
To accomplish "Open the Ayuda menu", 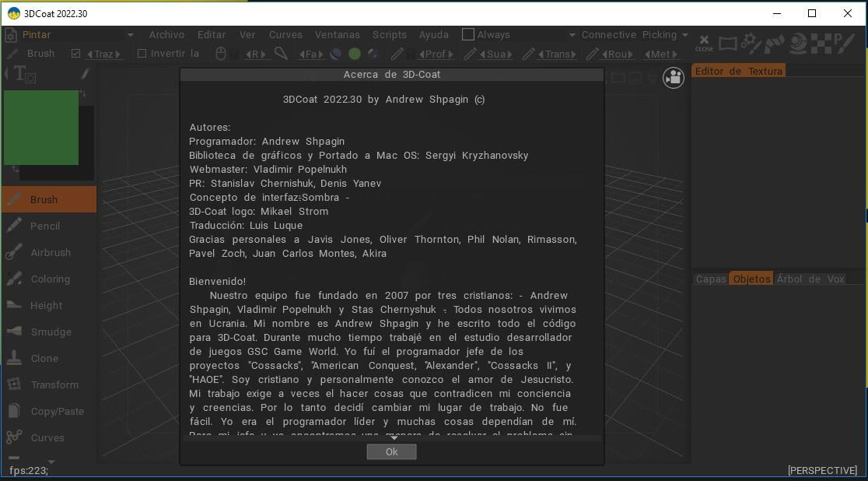I will (433, 34).
